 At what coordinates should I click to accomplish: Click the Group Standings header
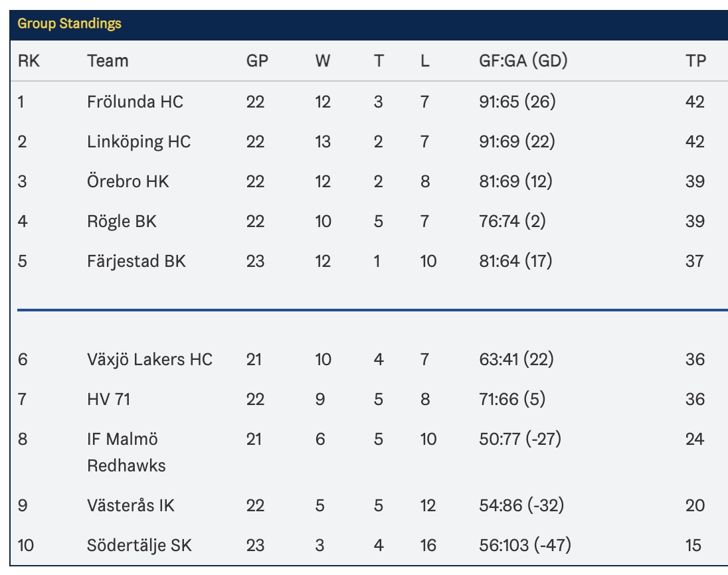click(x=70, y=24)
